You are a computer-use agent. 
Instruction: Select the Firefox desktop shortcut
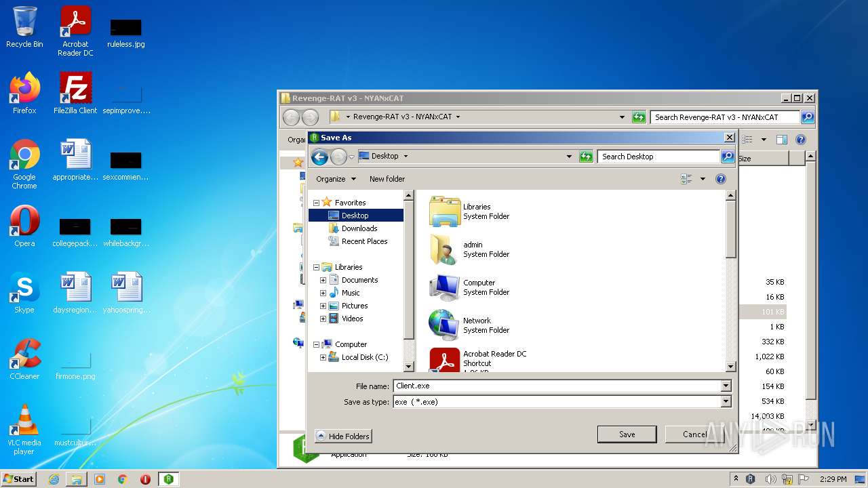click(24, 93)
